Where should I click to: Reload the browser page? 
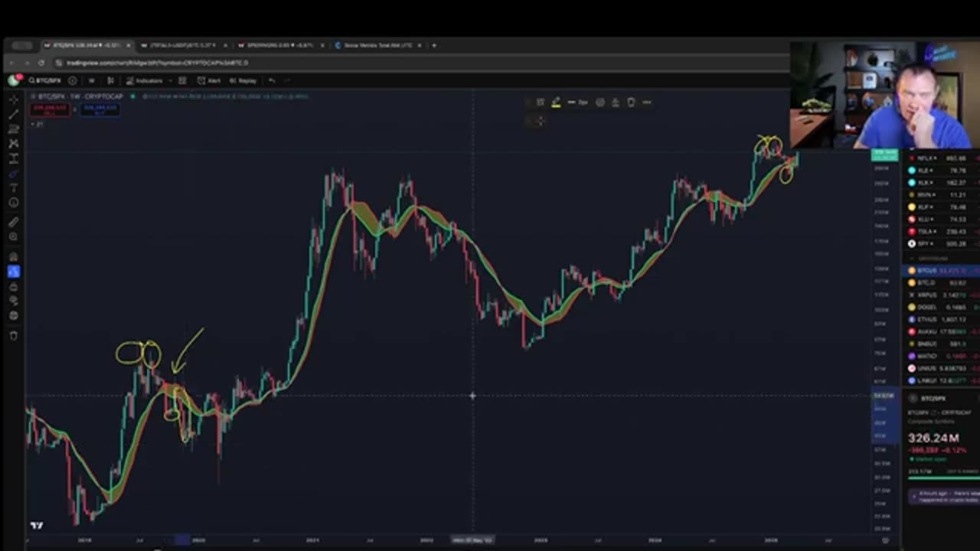pyautogui.click(x=41, y=63)
